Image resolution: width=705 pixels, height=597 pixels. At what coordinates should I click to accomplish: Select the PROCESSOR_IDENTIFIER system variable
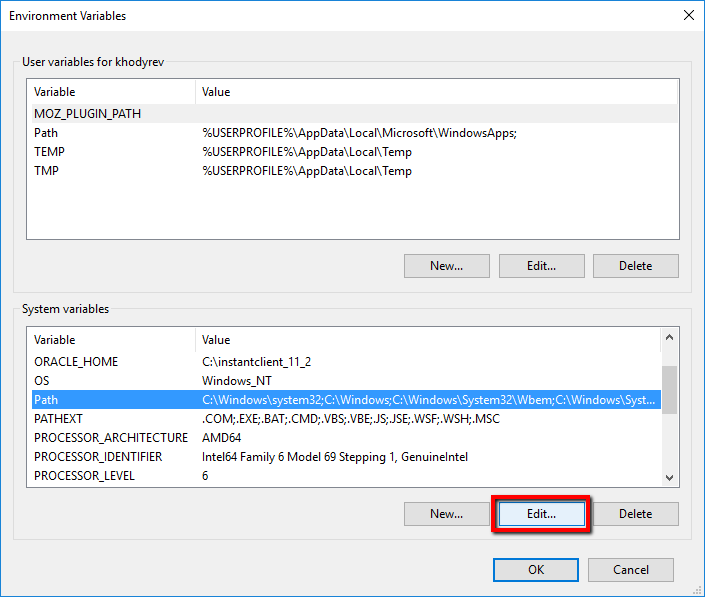[98, 457]
